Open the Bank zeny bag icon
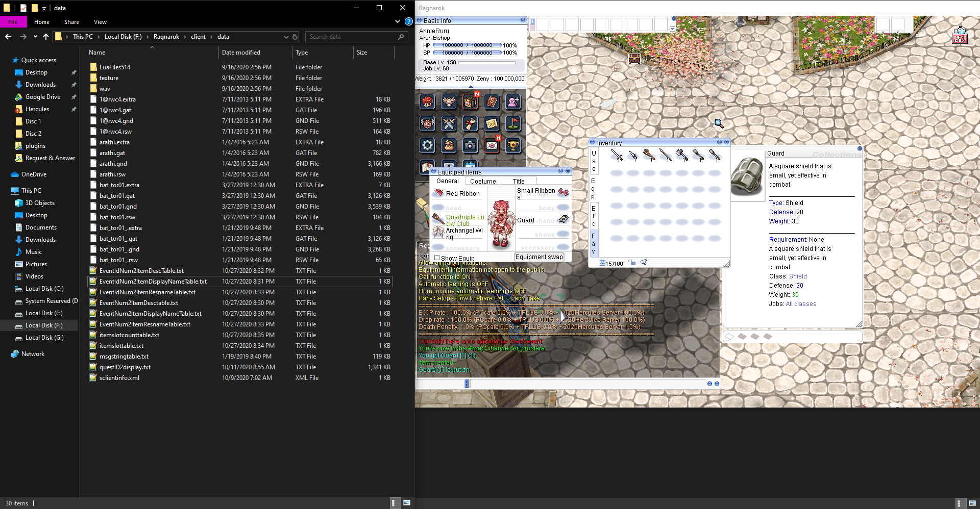 pos(449,145)
